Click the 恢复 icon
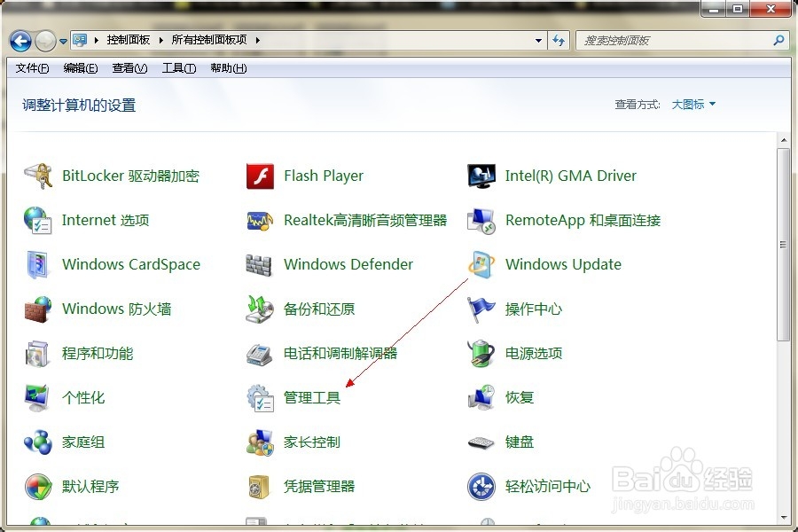This screenshot has height=532, width=798. 481,397
